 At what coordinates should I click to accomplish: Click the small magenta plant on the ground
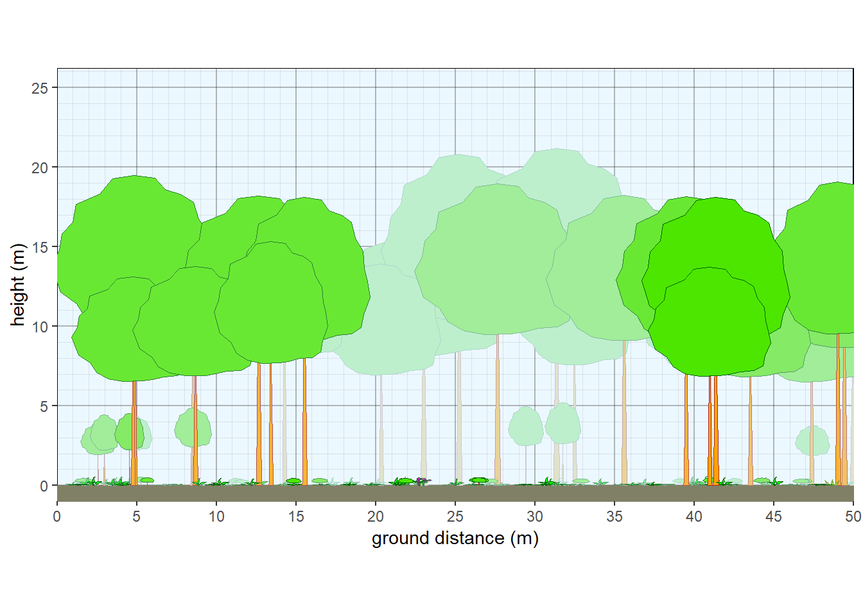point(422,481)
